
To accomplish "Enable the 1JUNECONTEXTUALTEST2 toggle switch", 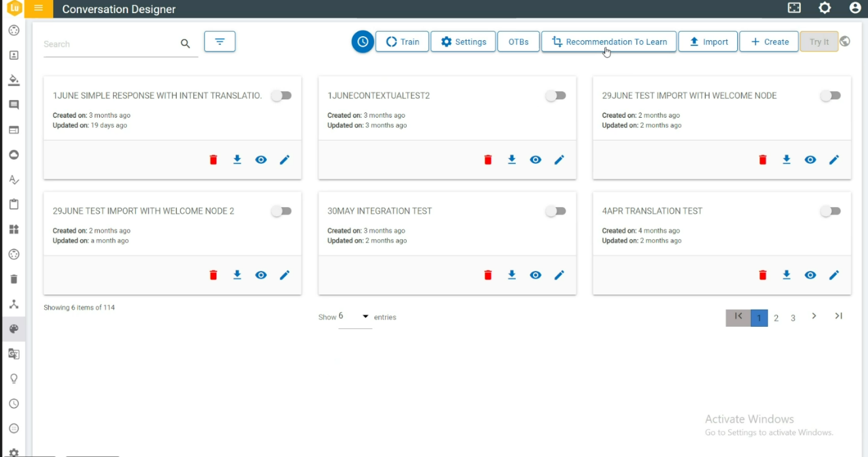I will [556, 95].
